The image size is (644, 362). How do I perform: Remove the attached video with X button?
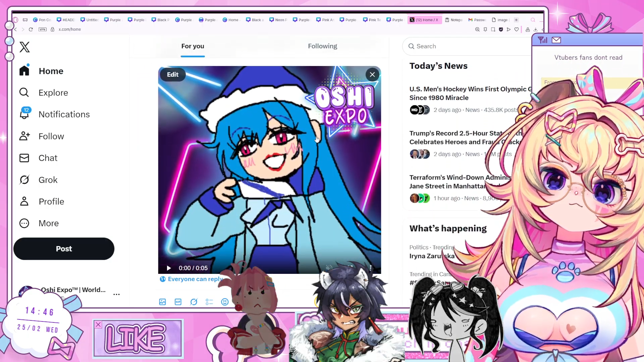[372, 74]
